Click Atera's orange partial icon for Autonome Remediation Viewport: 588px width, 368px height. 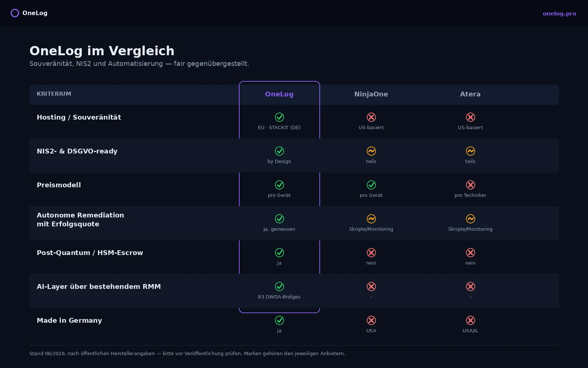(470, 219)
